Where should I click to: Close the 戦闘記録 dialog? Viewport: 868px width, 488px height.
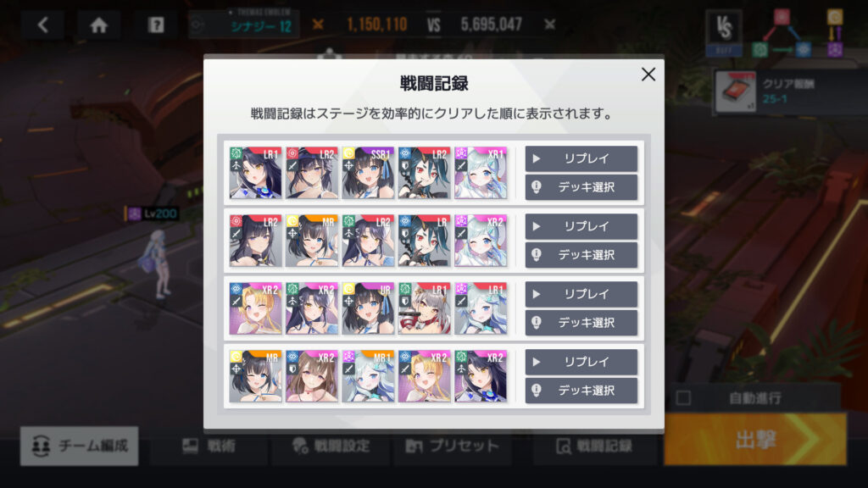(x=648, y=75)
